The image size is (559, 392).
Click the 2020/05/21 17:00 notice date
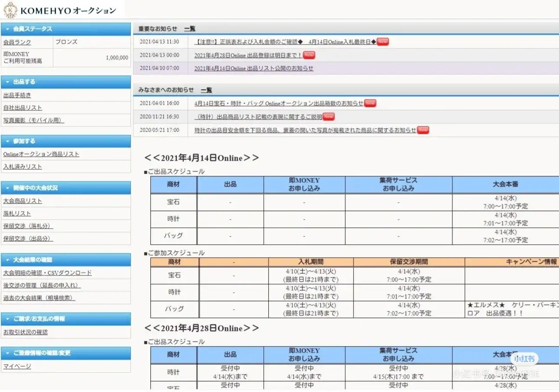coord(159,130)
